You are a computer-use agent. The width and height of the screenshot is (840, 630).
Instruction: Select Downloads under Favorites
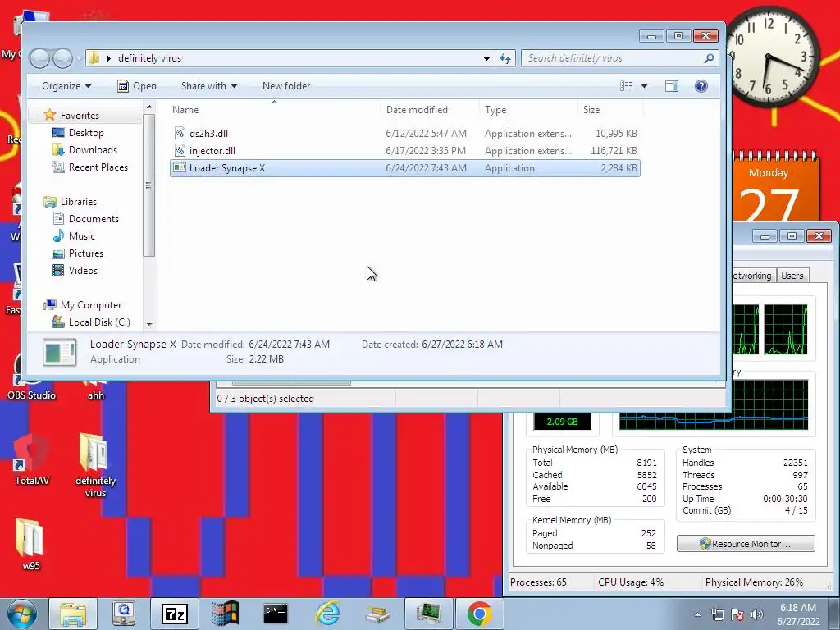93,150
